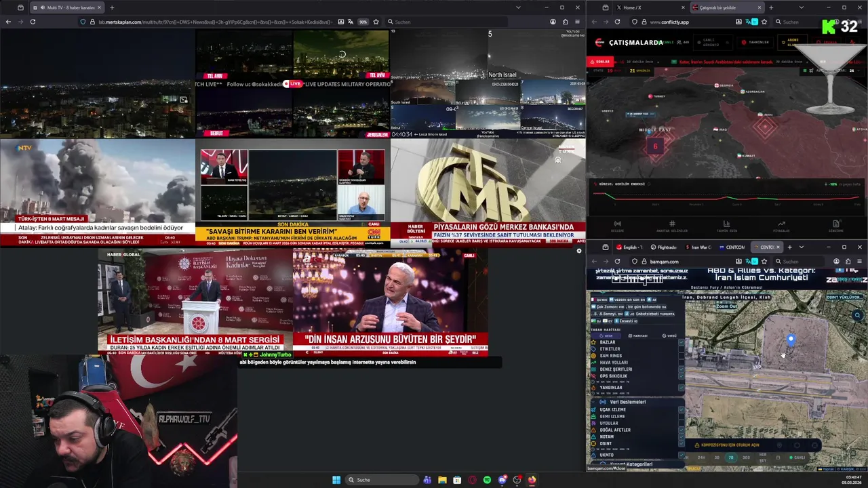Toggle the SAM RINGS layer checkbox

click(681, 356)
